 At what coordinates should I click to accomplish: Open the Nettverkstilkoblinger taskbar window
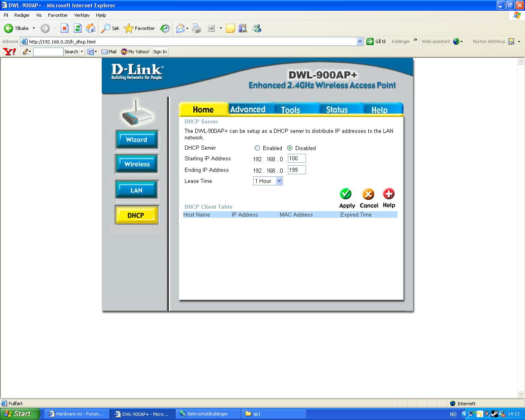[208, 414]
